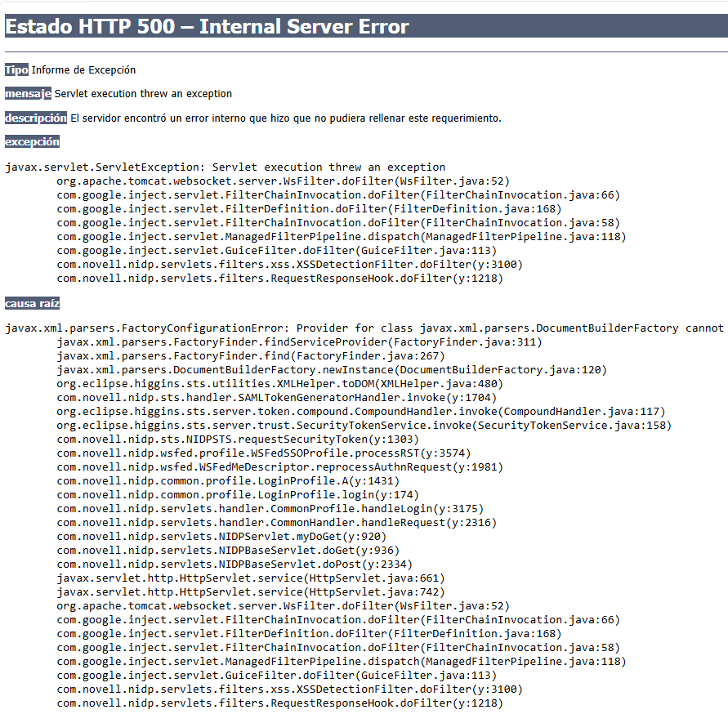The image size is (728, 714).
Task: Select the 'WSFedMeDescriptor.reprocessAuthnRequest(y:1981)' line
Action: click(280, 467)
